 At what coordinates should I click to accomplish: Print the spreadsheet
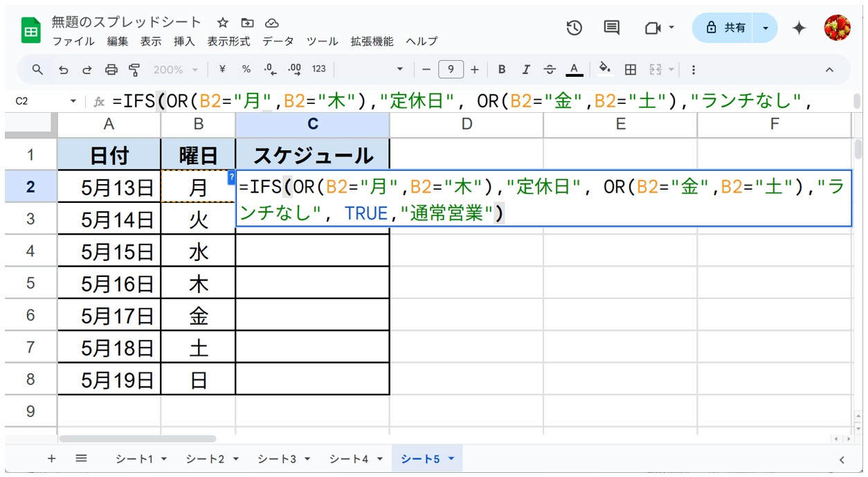[x=111, y=69]
